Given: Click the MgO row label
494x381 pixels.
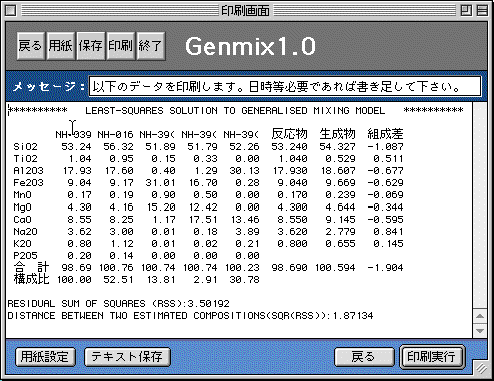Looking at the screenshot, I should tap(22, 207).
